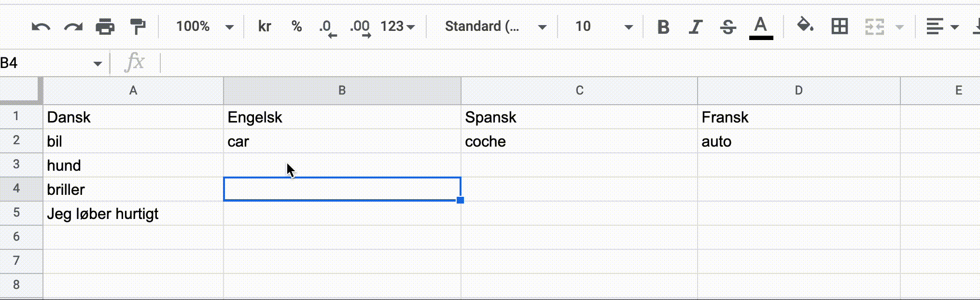The height and width of the screenshot is (300, 980).
Task: Toggle italic formatting
Action: [x=696, y=27]
